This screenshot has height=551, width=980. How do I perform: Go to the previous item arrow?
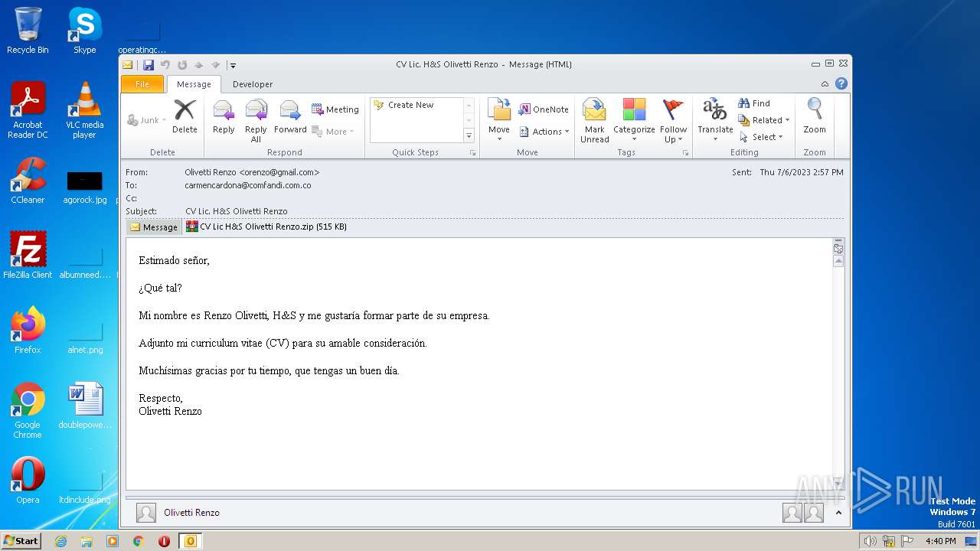(199, 65)
